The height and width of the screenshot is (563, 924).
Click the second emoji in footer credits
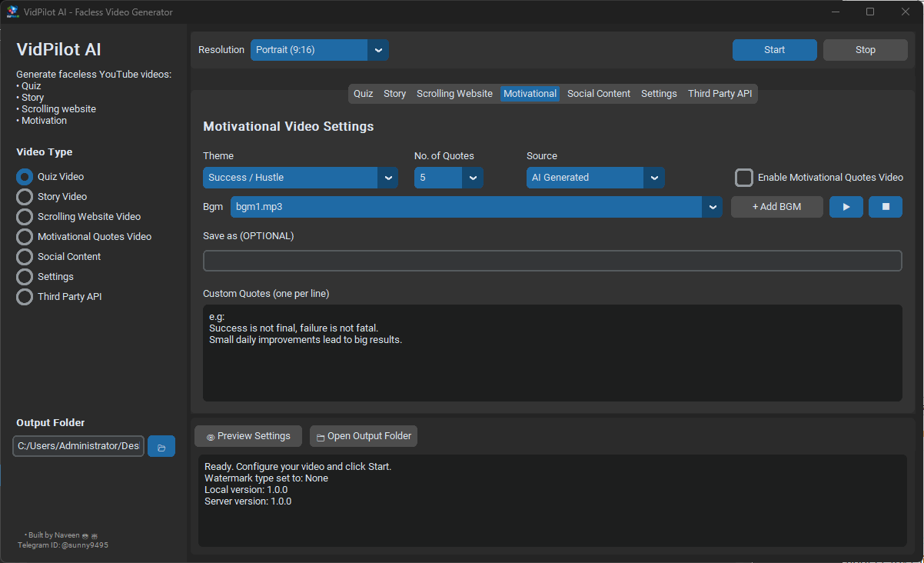94,536
